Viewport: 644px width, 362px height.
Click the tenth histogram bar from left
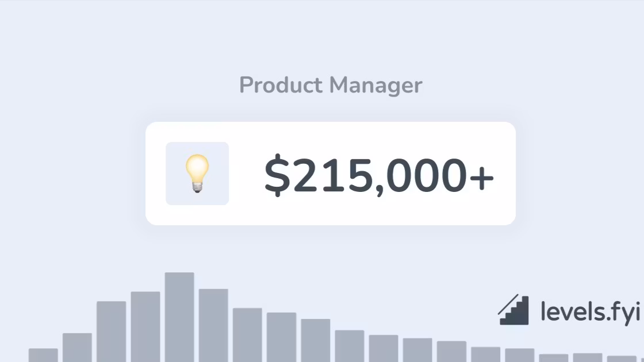350,346
